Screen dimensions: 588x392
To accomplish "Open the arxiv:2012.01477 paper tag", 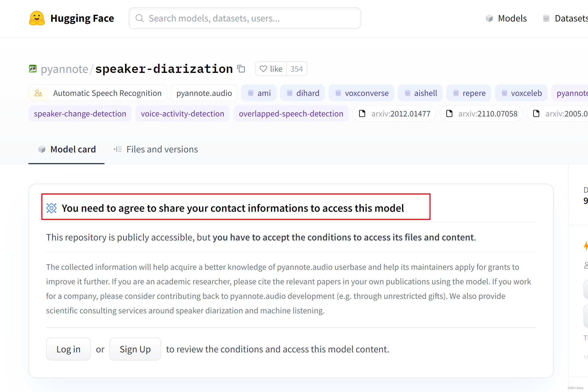I will [x=394, y=114].
